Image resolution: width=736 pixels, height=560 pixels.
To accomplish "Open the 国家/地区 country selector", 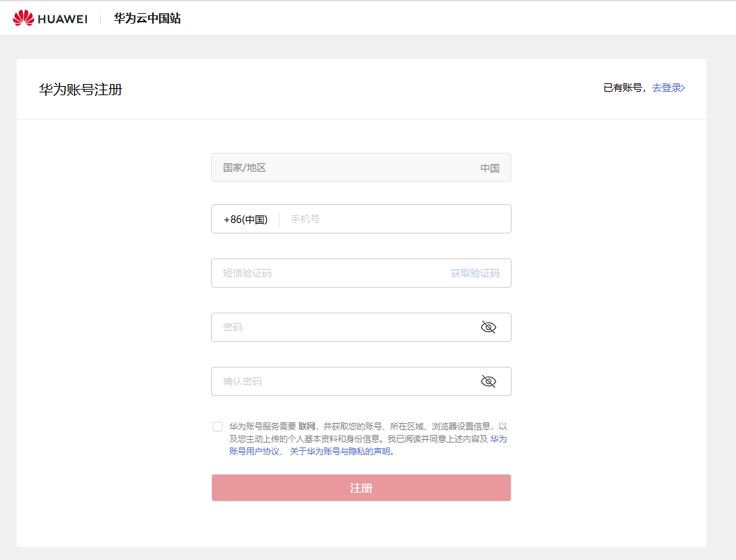I will click(361, 167).
